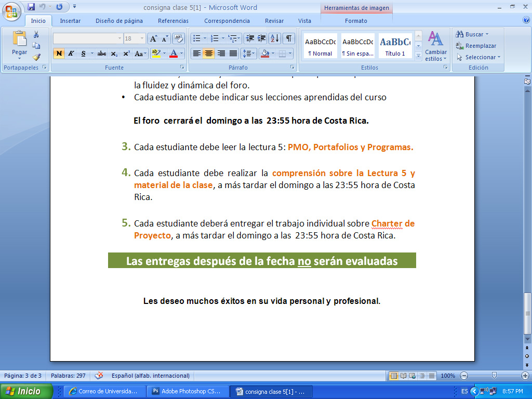532x399 pixels.
Task: Save document with the floppy icon
Action: (31, 7)
